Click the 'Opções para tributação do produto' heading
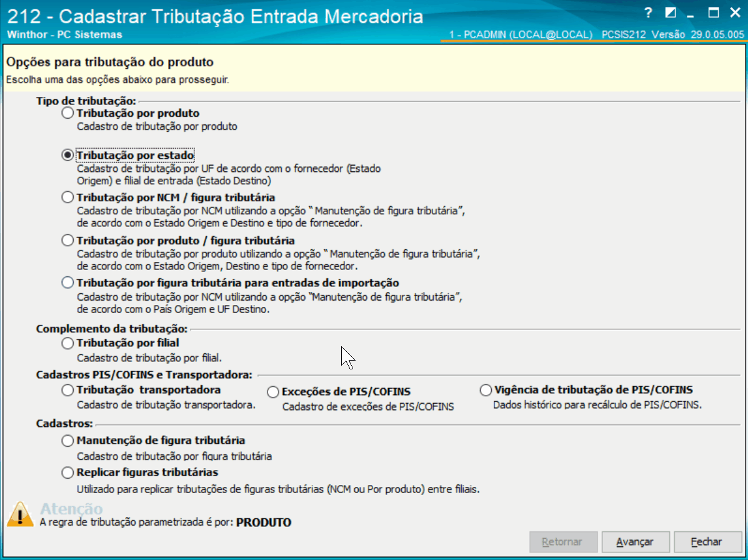Screen dimensions: 748x560 point(110,62)
